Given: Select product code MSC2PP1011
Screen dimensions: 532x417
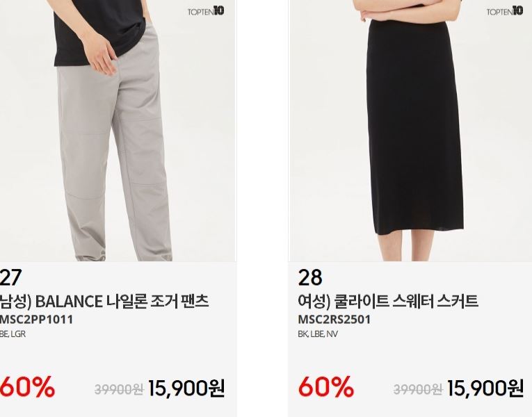Looking at the screenshot, I should (36, 320).
